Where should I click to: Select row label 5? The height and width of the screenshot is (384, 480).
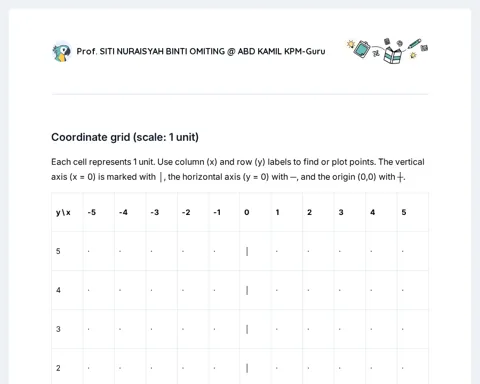(67, 251)
